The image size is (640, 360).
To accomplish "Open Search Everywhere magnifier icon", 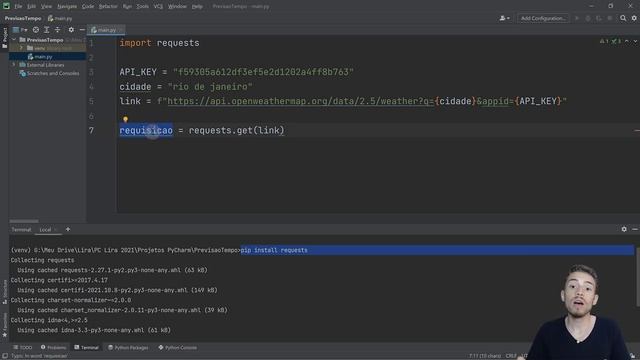I will pyautogui.click(x=623, y=18).
